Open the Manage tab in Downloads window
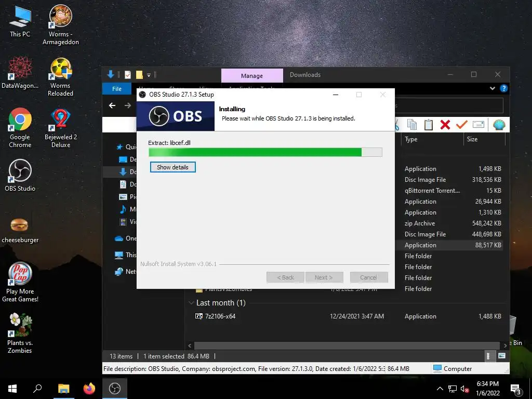The width and height of the screenshot is (532, 399). click(252, 76)
